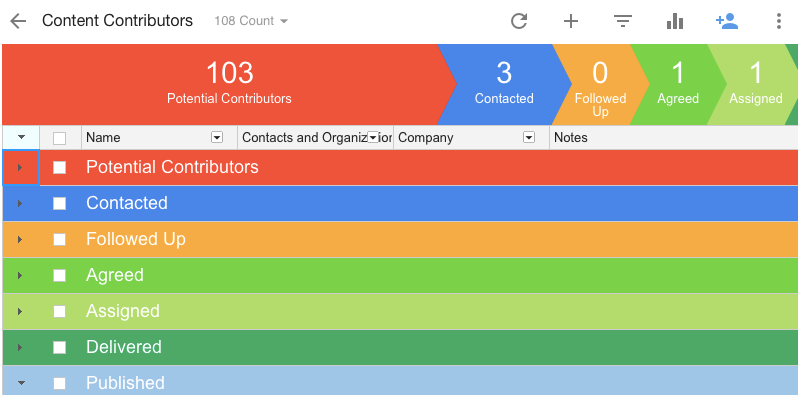Check the Followed Up group checkbox
Screen dimensions: 798x395
click(60, 239)
